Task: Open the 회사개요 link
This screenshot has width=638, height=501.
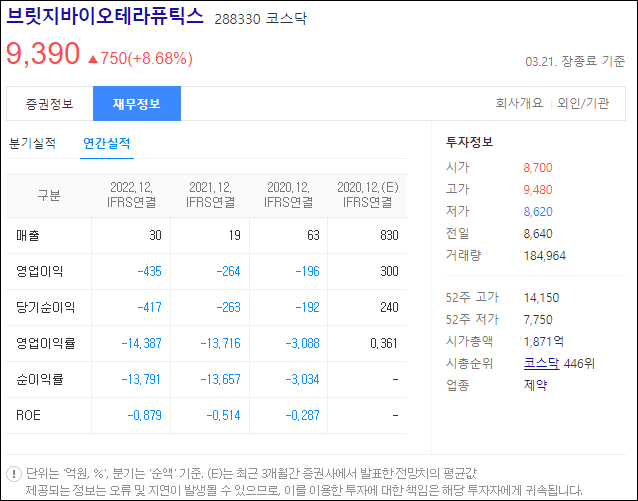Action: 519,103
